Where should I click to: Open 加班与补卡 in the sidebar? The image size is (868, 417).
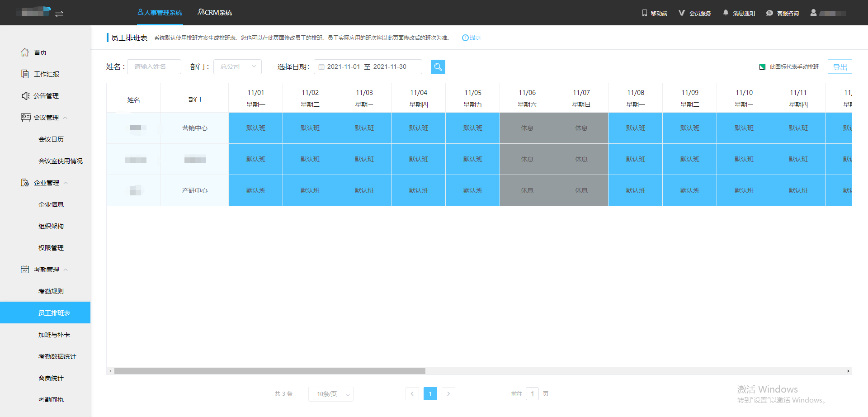coord(54,335)
